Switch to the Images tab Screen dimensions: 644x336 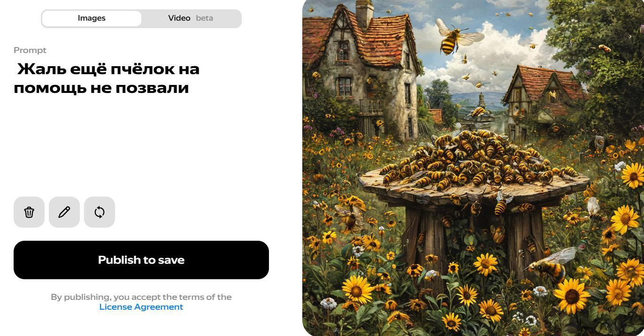(x=92, y=18)
